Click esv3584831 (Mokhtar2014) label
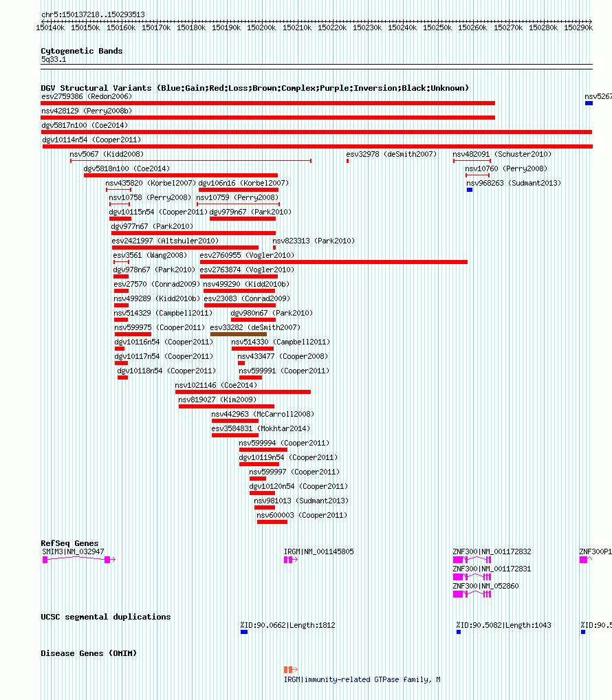This screenshot has width=612, height=700. (261, 428)
